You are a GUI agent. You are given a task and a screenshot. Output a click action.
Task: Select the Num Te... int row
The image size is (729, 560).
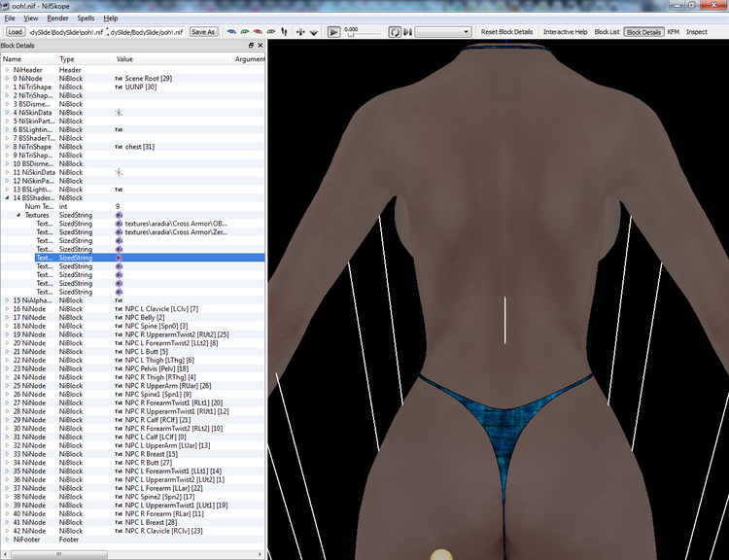tap(132, 206)
